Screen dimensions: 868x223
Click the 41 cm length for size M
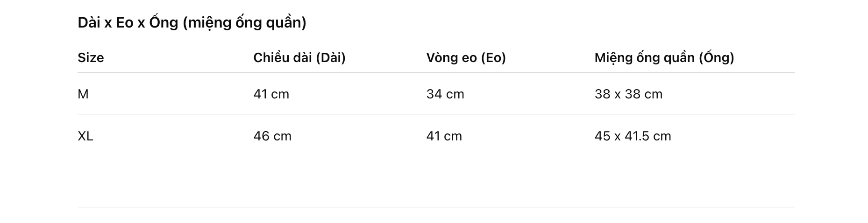271,94
